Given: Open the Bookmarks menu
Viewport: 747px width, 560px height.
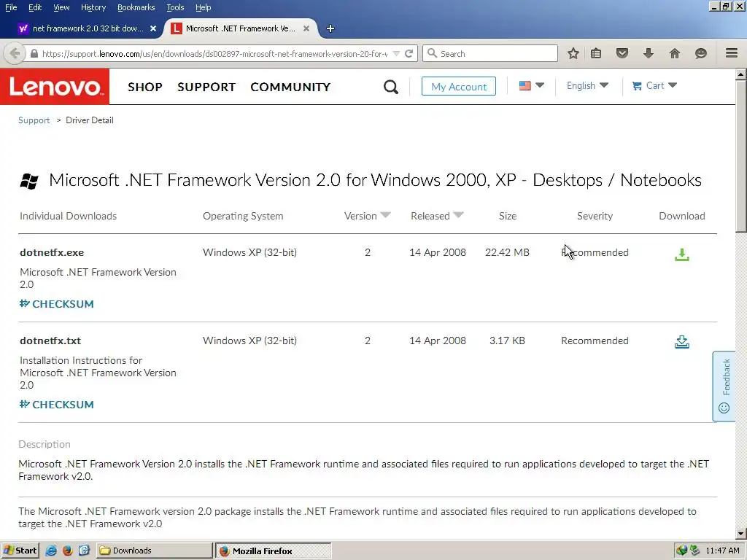Looking at the screenshot, I should [136, 7].
